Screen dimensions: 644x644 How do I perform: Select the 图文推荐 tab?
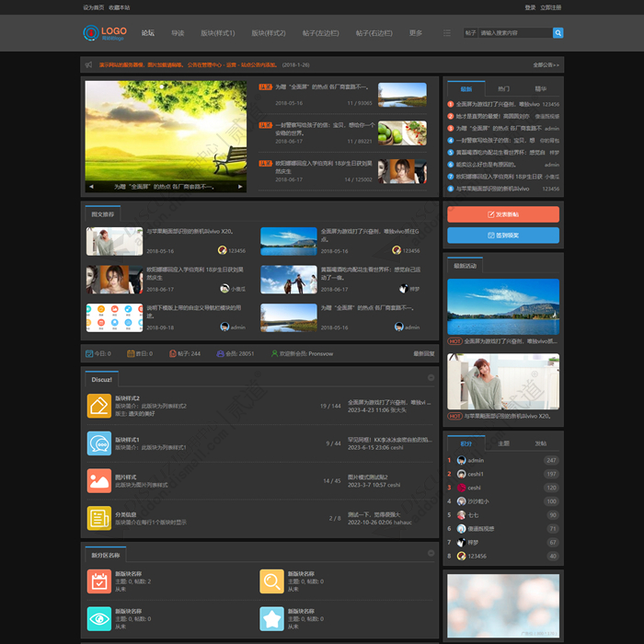103,214
